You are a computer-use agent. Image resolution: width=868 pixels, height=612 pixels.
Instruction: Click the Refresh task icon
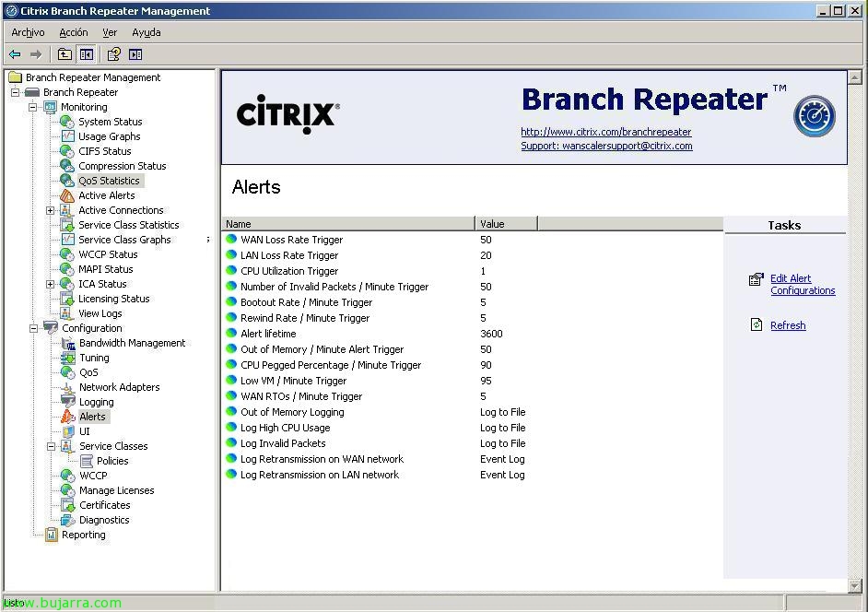click(x=757, y=324)
